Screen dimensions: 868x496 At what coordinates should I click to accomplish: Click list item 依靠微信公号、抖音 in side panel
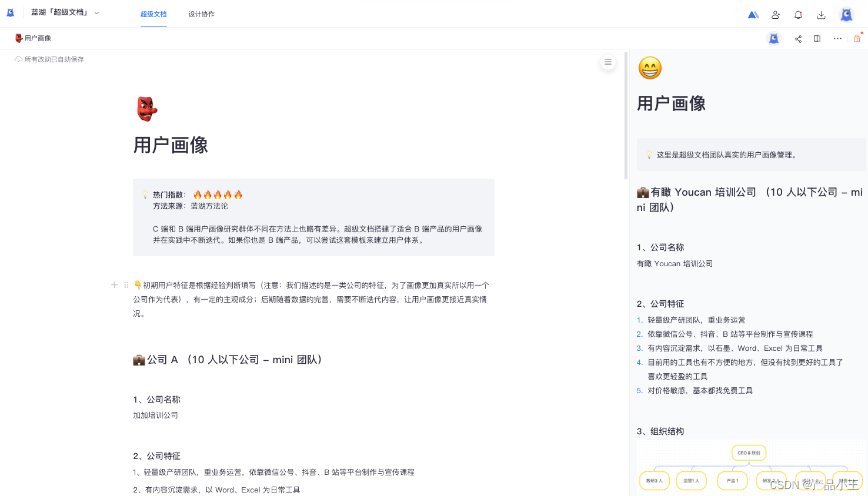click(730, 334)
